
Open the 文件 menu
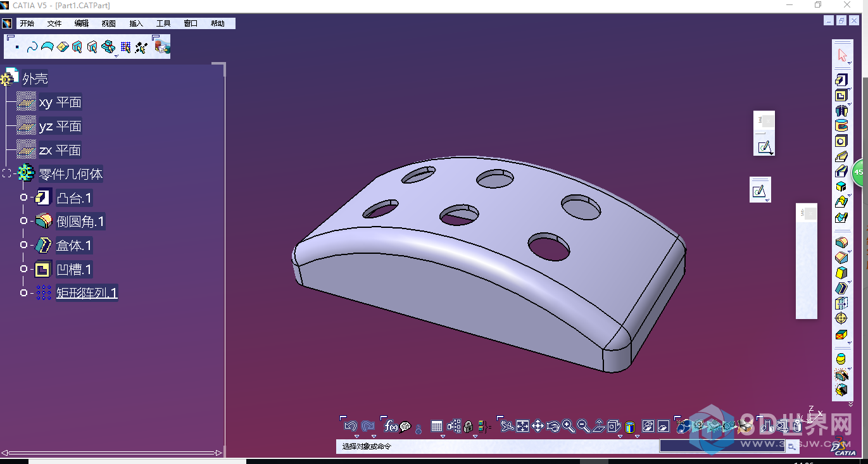54,23
